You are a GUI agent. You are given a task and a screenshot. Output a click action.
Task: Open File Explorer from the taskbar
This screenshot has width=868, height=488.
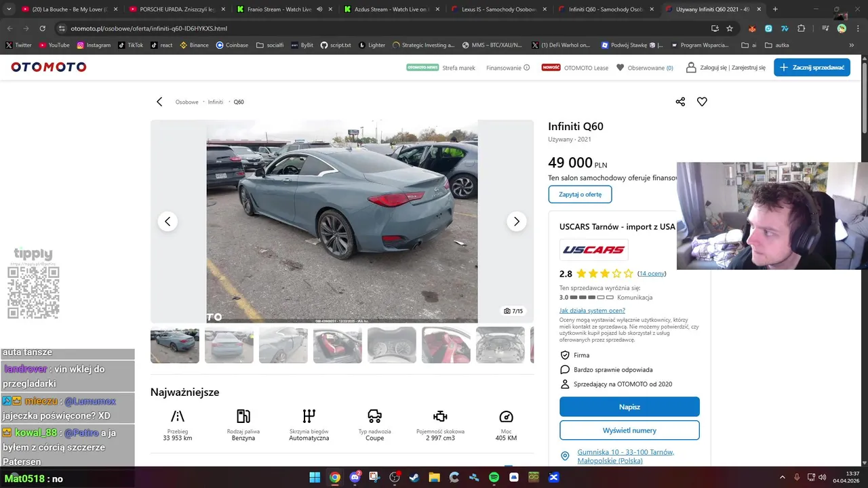pyautogui.click(x=434, y=478)
